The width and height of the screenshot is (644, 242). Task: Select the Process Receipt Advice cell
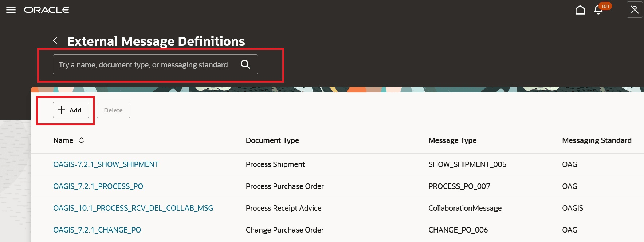283,208
